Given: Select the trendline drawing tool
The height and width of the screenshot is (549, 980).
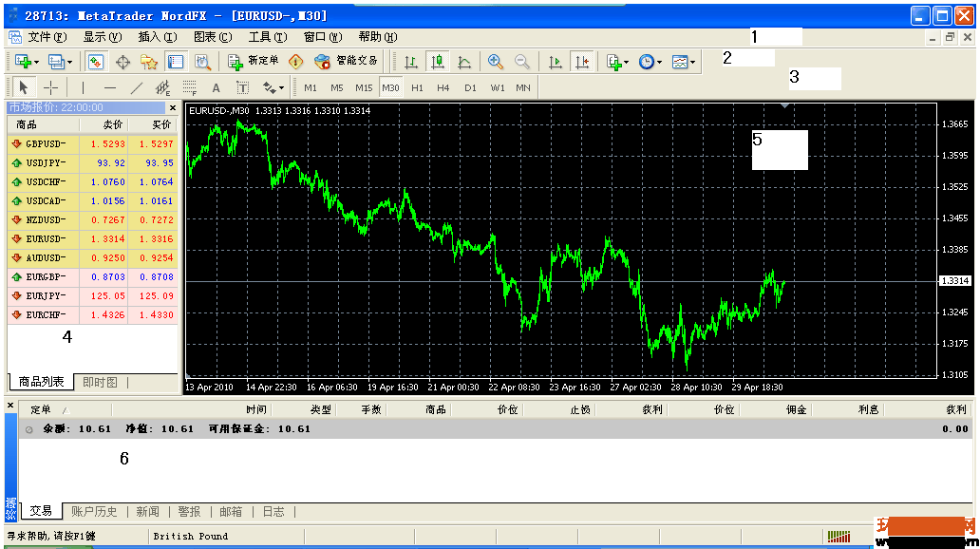Looking at the screenshot, I should (x=137, y=87).
